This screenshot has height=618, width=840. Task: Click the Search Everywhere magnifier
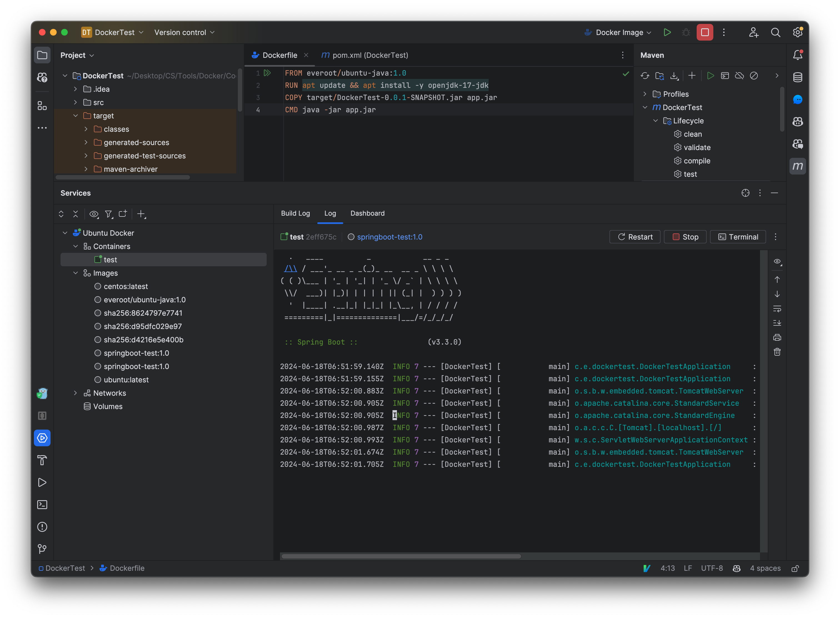[x=776, y=33]
